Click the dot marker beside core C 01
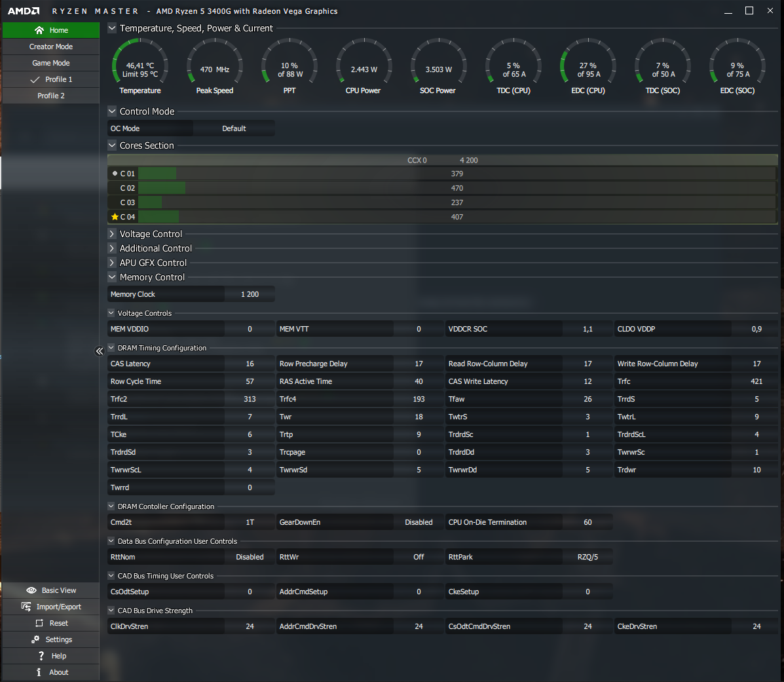 pos(115,174)
